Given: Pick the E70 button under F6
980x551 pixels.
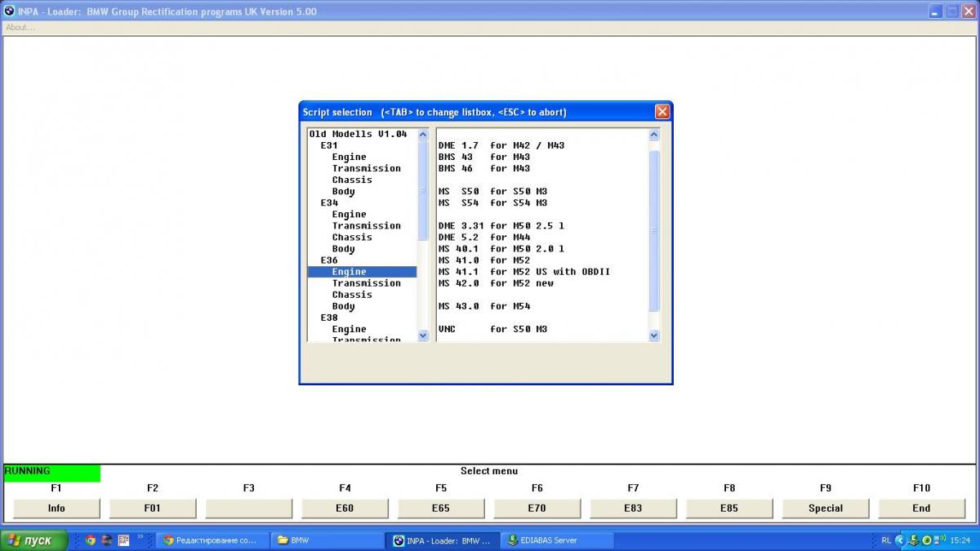Looking at the screenshot, I should pos(537,508).
